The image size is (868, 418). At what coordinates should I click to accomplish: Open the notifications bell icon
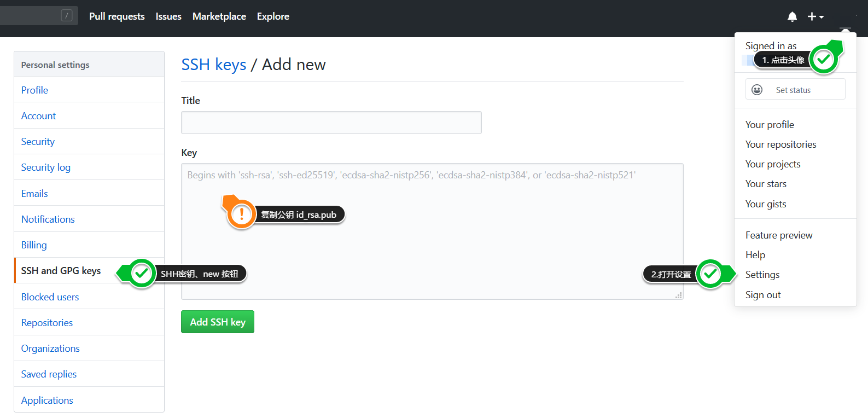coord(792,17)
